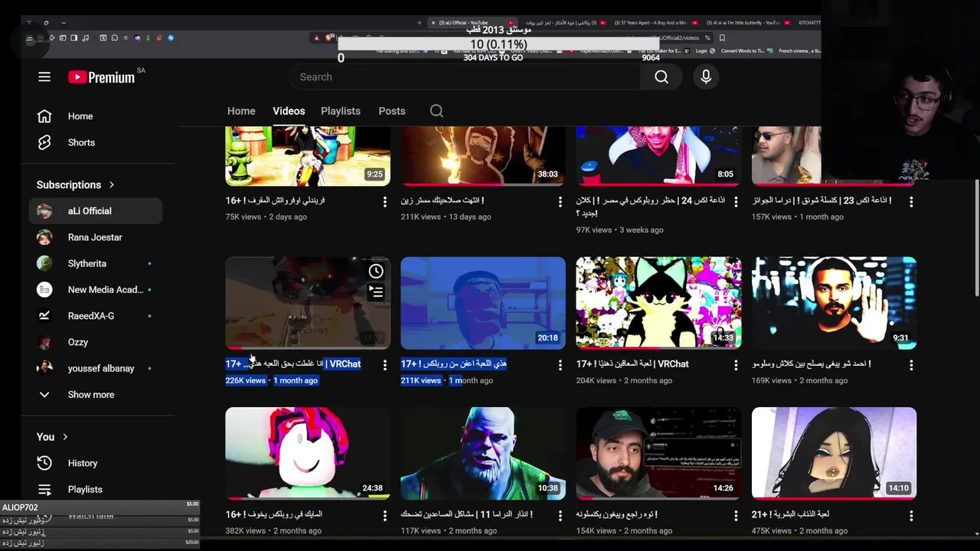Open the 9:25 duration video thumbnail

[x=308, y=157]
